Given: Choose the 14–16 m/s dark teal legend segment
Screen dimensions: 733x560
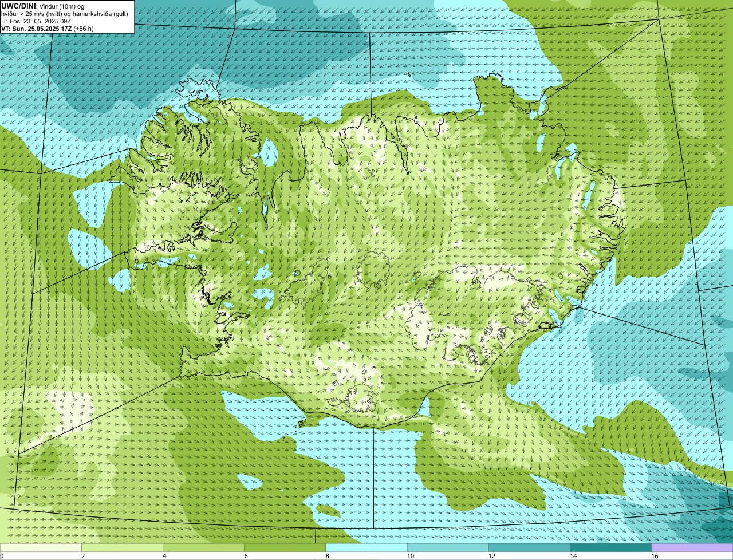Looking at the screenshot, I should [611, 548].
